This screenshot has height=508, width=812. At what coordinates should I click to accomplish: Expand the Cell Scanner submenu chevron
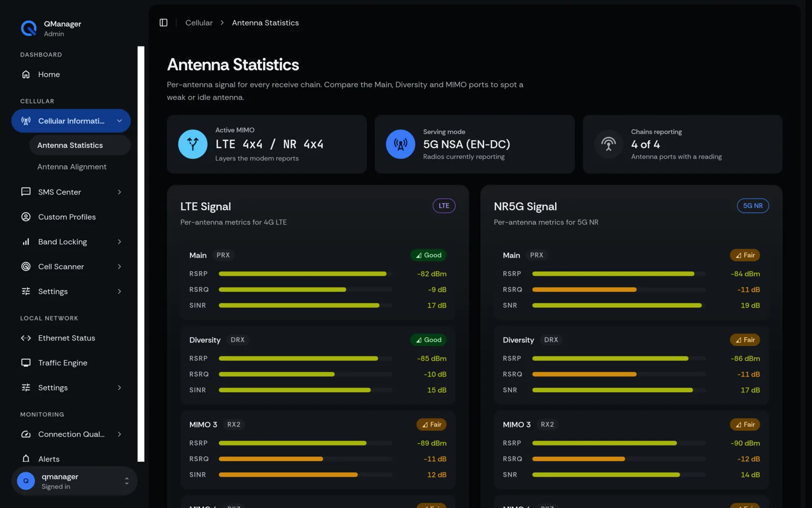point(119,267)
